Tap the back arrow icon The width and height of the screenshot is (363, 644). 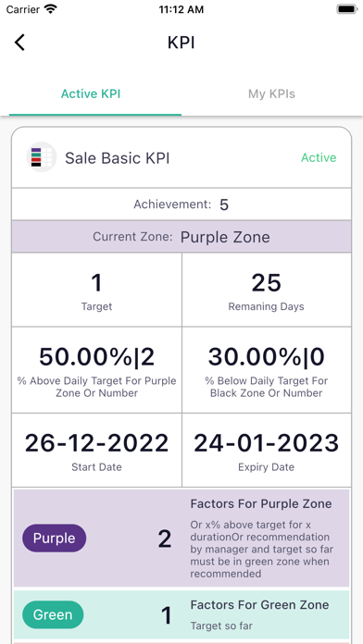19,43
